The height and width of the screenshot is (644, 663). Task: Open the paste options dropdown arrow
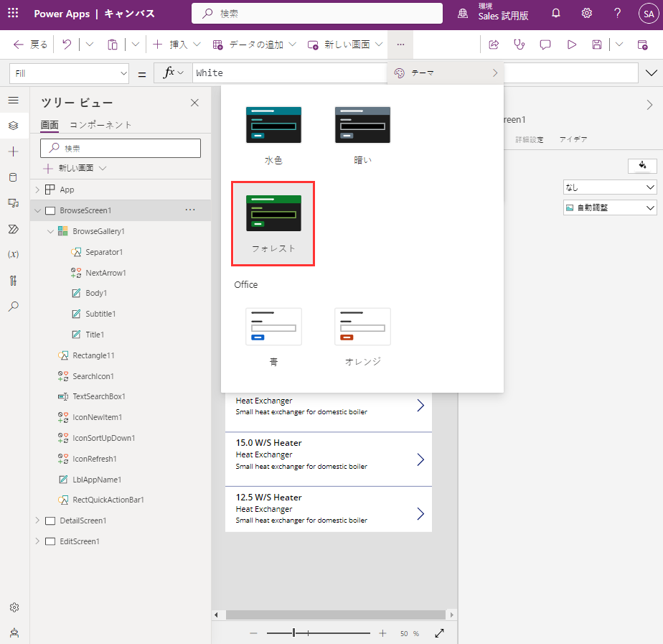click(136, 45)
